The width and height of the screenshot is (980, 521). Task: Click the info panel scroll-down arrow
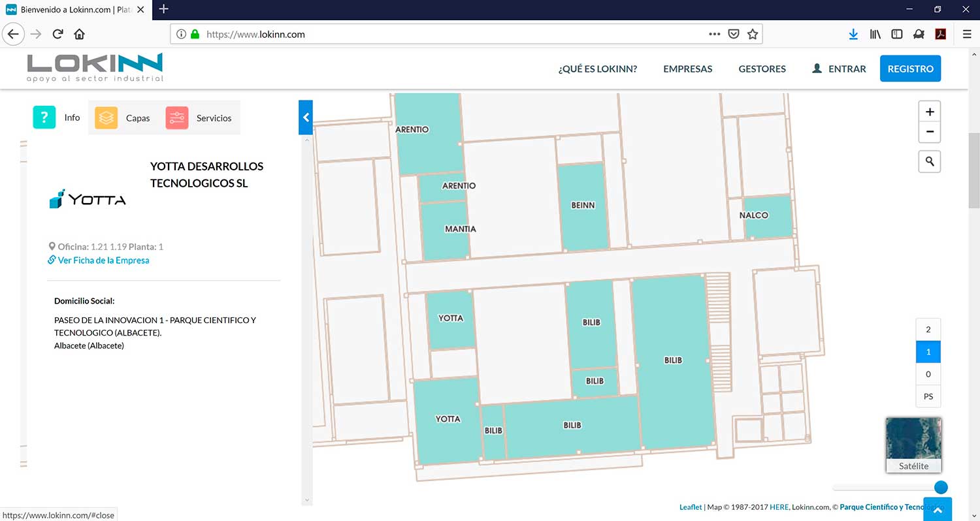pyautogui.click(x=306, y=500)
